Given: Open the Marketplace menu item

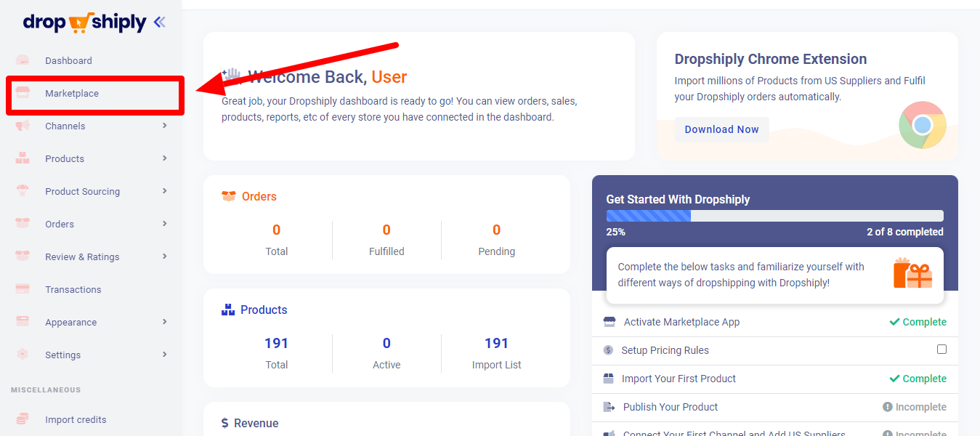Looking at the screenshot, I should point(72,93).
